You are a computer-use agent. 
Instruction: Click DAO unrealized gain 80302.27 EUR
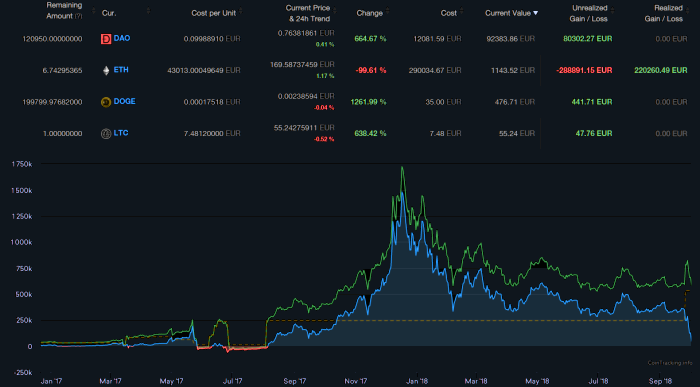pyautogui.click(x=588, y=39)
